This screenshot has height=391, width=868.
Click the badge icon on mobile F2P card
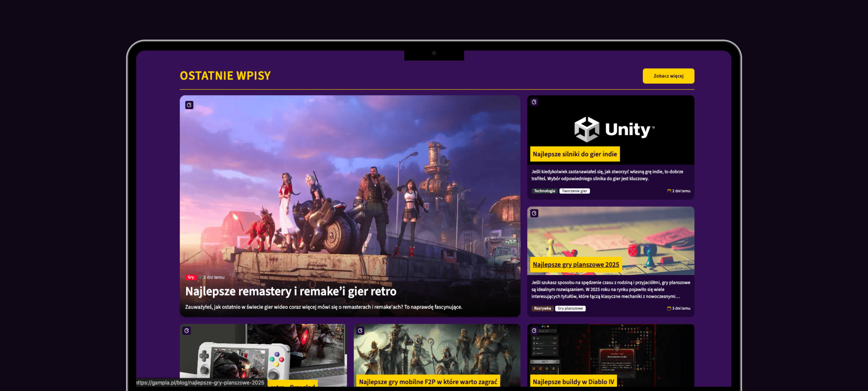[x=360, y=330]
